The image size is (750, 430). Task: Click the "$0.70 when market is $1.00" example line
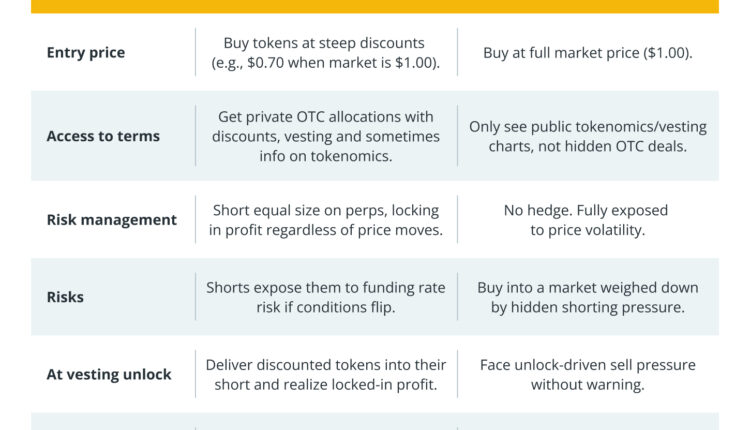[x=325, y=63]
